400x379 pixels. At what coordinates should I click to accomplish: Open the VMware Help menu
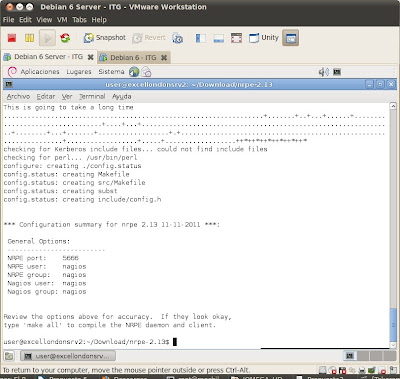point(99,20)
